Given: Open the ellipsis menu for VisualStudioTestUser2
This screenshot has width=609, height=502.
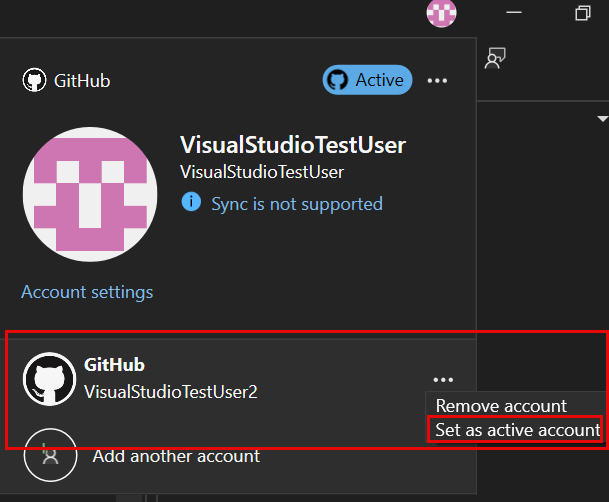Looking at the screenshot, I should point(444,380).
